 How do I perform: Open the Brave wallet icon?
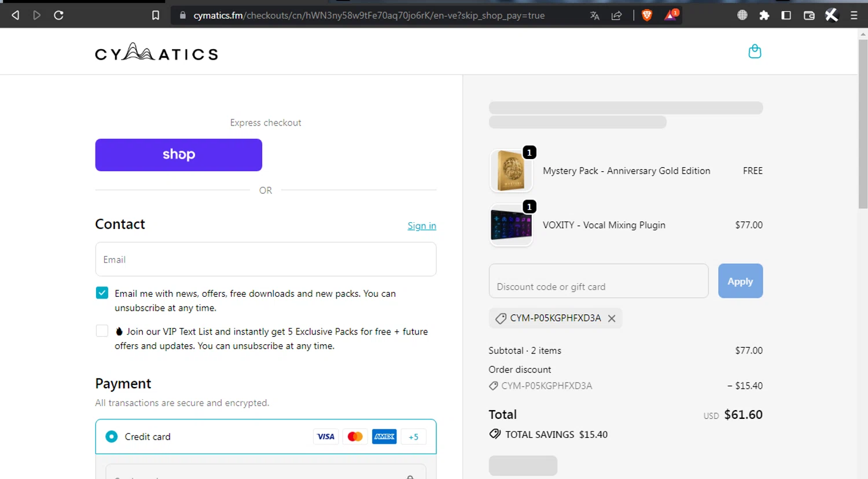pos(809,16)
